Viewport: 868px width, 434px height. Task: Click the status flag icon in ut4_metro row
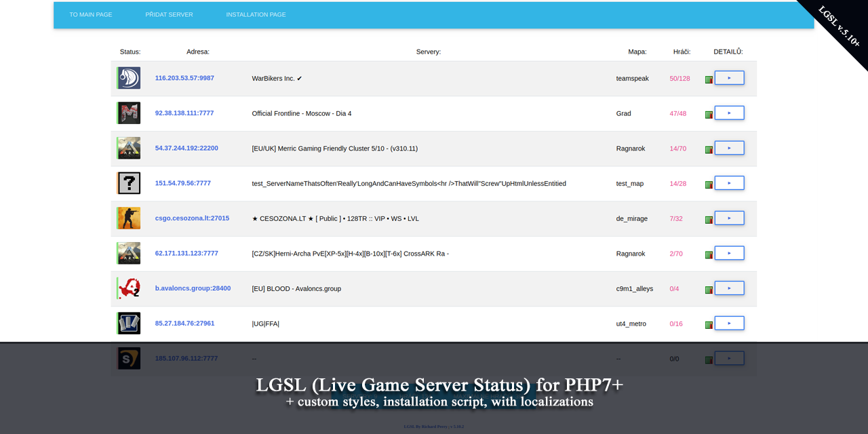point(709,325)
